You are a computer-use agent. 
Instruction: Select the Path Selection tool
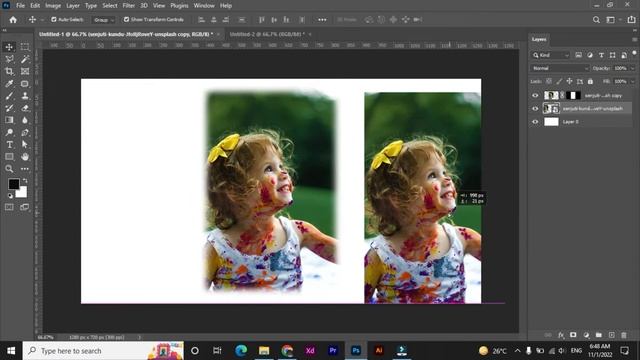point(25,144)
